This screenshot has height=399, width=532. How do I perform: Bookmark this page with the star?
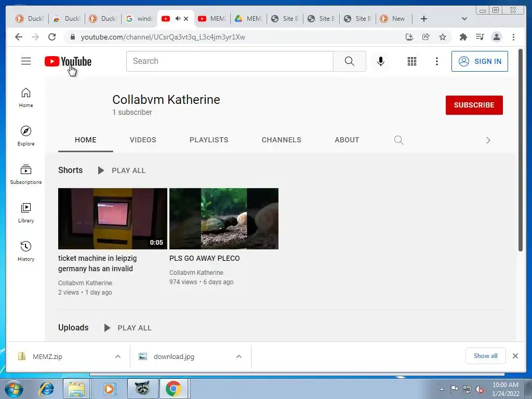pyautogui.click(x=443, y=37)
